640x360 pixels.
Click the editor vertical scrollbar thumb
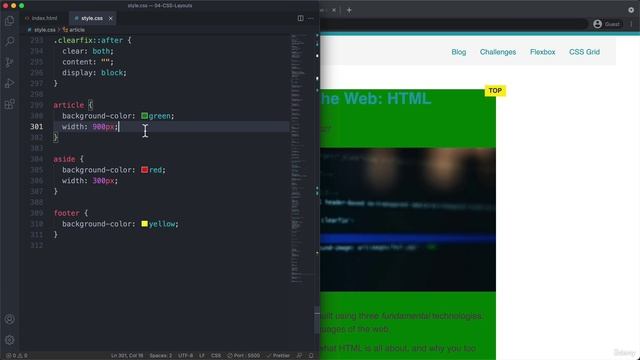pyautogui.click(x=317, y=320)
